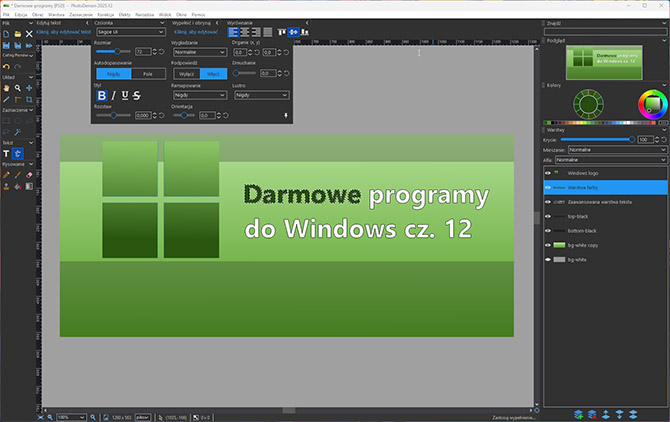Select the Move layer tool
This screenshot has height=422, width=670.
(x=29, y=88)
